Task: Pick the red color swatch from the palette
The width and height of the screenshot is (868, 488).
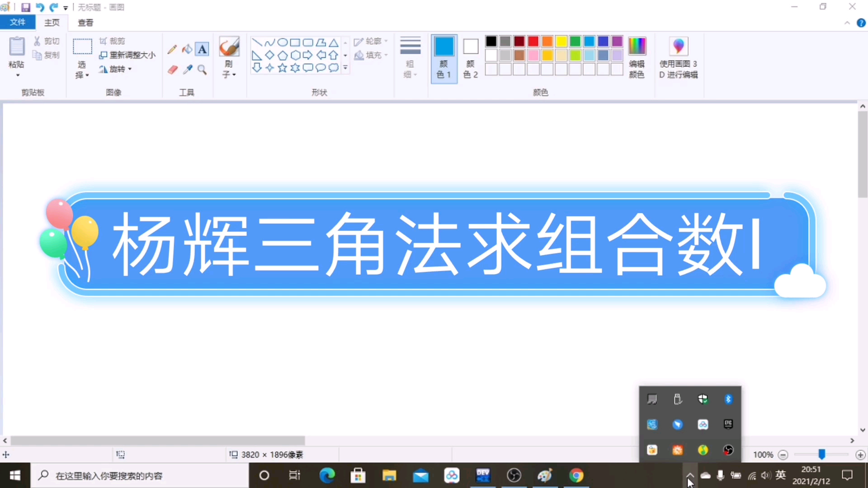Action: tap(533, 41)
